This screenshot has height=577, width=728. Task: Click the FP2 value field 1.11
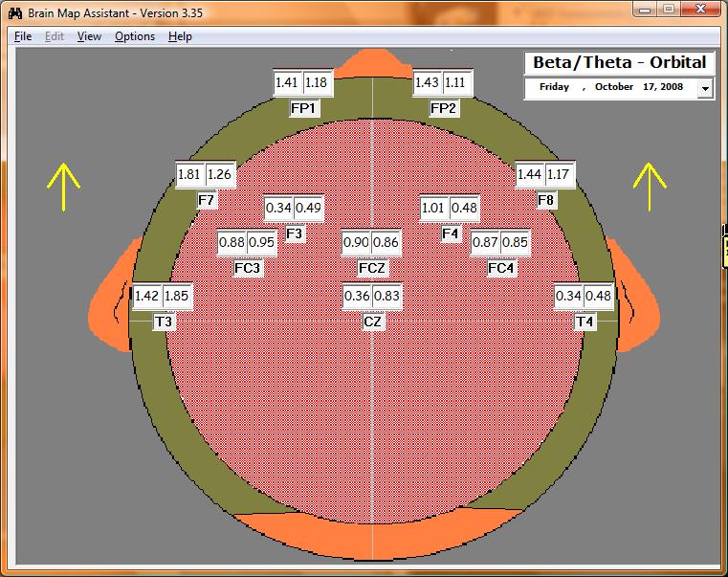[x=456, y=82]
